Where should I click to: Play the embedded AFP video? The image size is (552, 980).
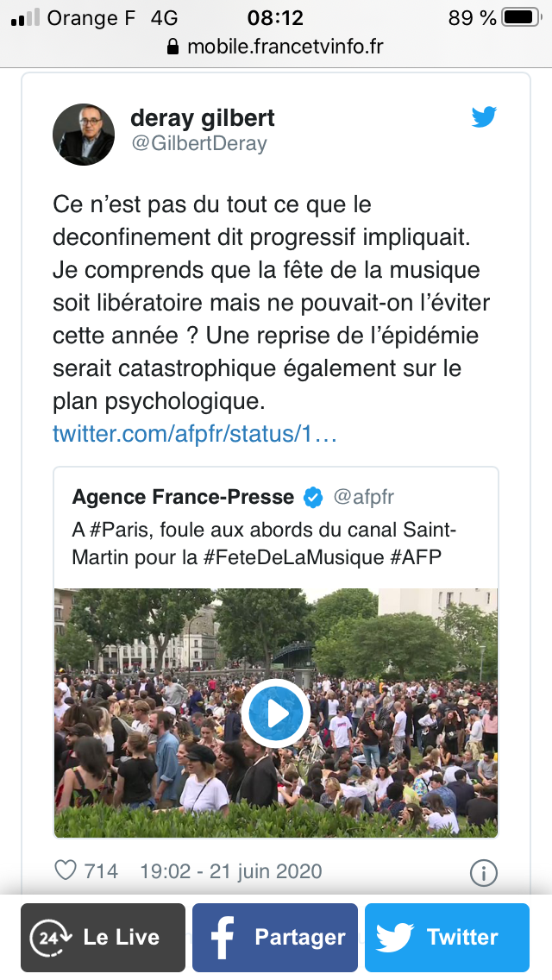tap(276, 713)
